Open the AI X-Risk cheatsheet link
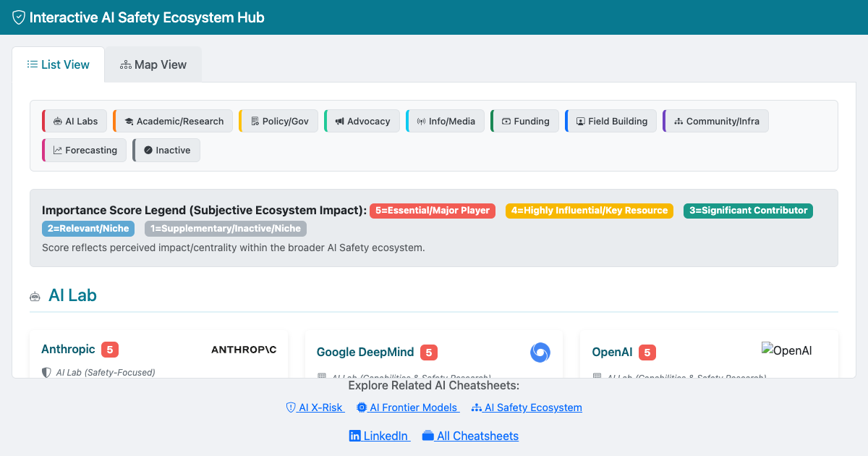This screenshot has width=868, height=456. click(x=315, y=408)
